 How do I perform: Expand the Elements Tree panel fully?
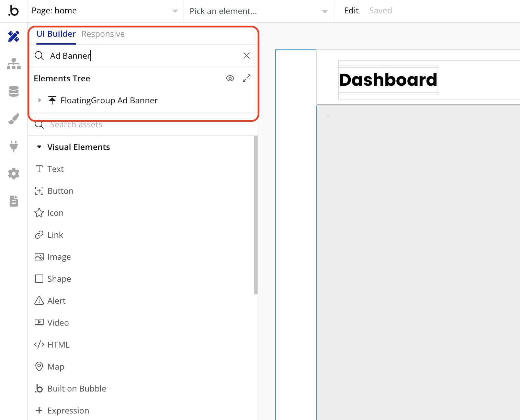coord(247,78)
